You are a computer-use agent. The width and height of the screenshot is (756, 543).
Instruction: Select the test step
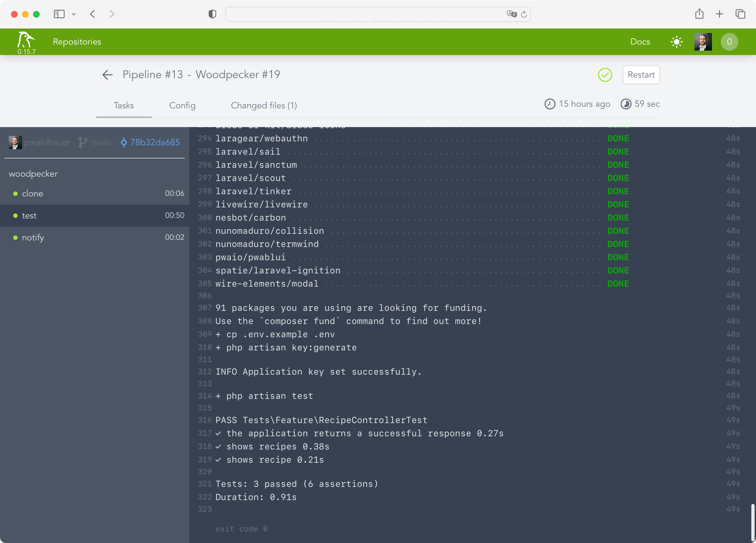(x=29, y=216)
